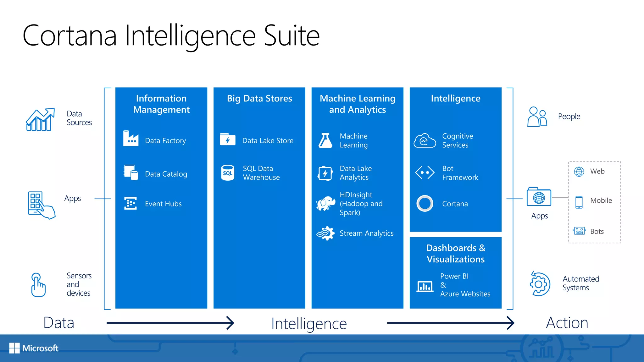Click the Automated Systems gear icon
644x362 pixels.
540,283
